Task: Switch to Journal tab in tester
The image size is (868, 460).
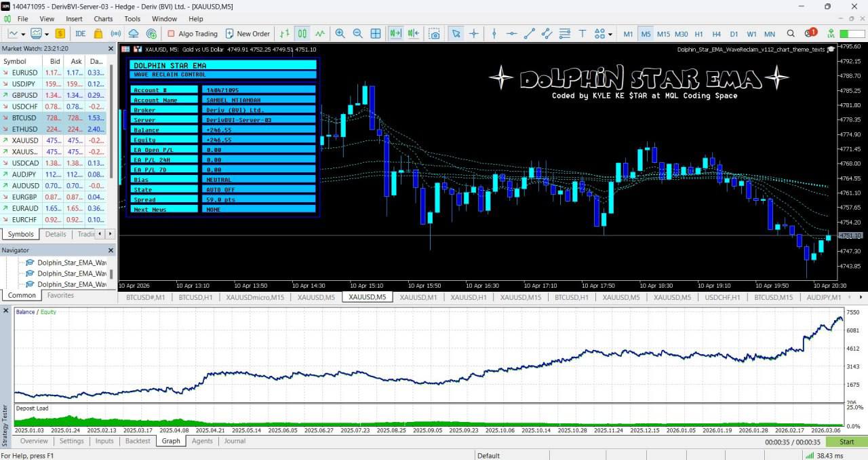Action: 235,441
